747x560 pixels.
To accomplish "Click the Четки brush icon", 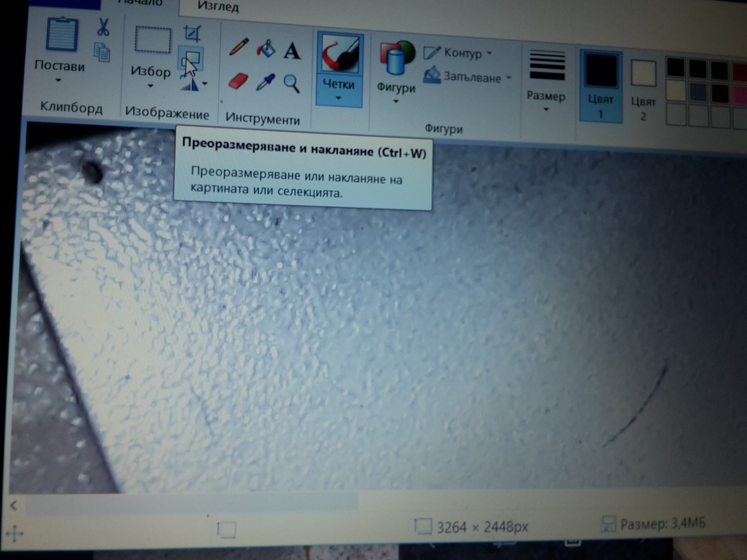I will tap(340, 54).
